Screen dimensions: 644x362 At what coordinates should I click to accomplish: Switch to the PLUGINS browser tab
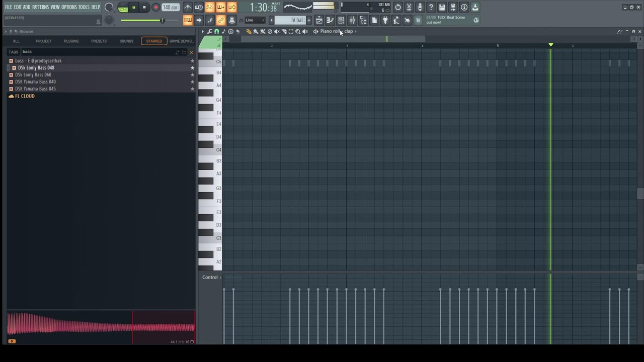pyautogui.click(x=71, y=41)
